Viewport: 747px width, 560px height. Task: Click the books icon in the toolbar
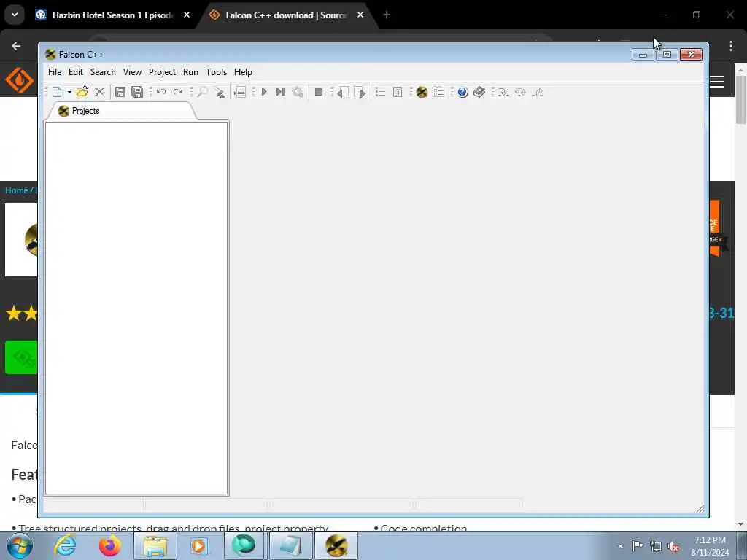[479, 92]
